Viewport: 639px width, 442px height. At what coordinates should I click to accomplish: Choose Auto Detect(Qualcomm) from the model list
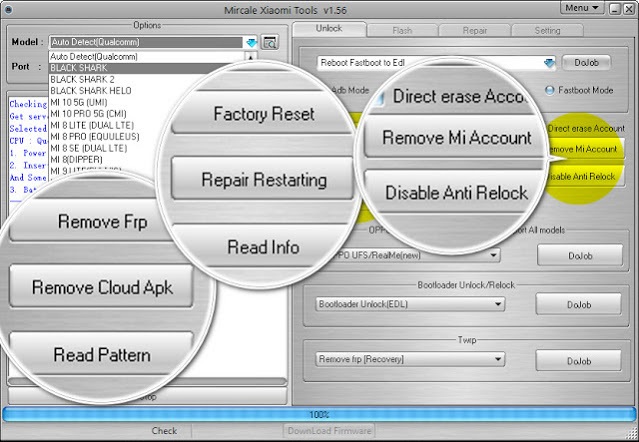(147, 57)
